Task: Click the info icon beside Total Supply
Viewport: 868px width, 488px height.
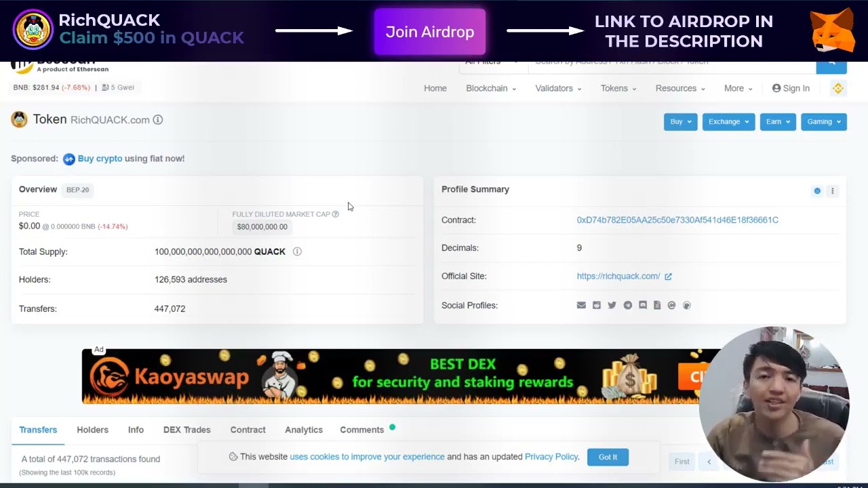Action: click(x=297, y=251)
